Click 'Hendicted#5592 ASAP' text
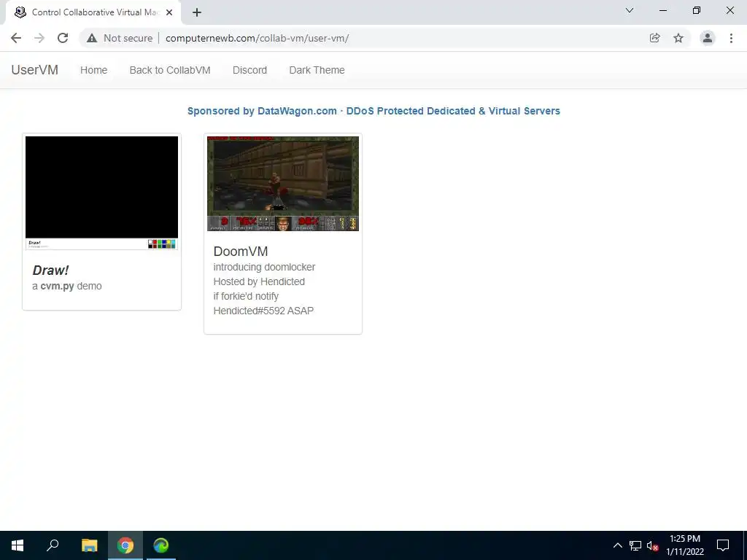This screenshot has height=560, width=747. (263, 311)
